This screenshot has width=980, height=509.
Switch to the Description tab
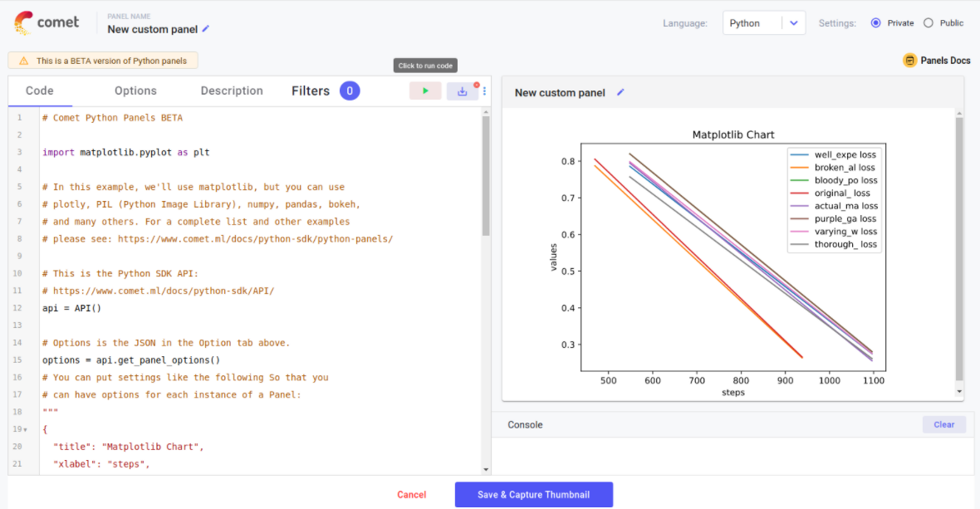pyautogui.click(x=232, y=91)
